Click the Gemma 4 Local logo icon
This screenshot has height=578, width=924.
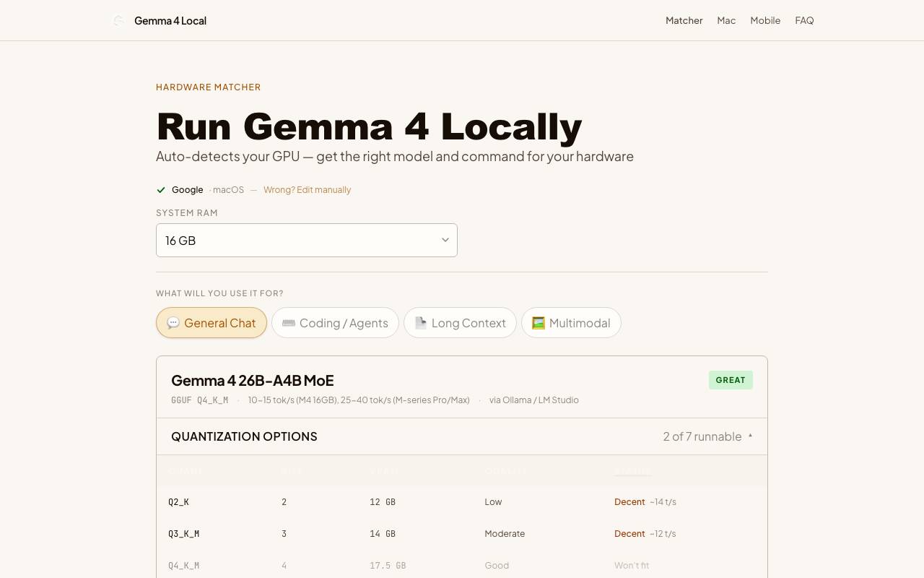tap(118, 21)
